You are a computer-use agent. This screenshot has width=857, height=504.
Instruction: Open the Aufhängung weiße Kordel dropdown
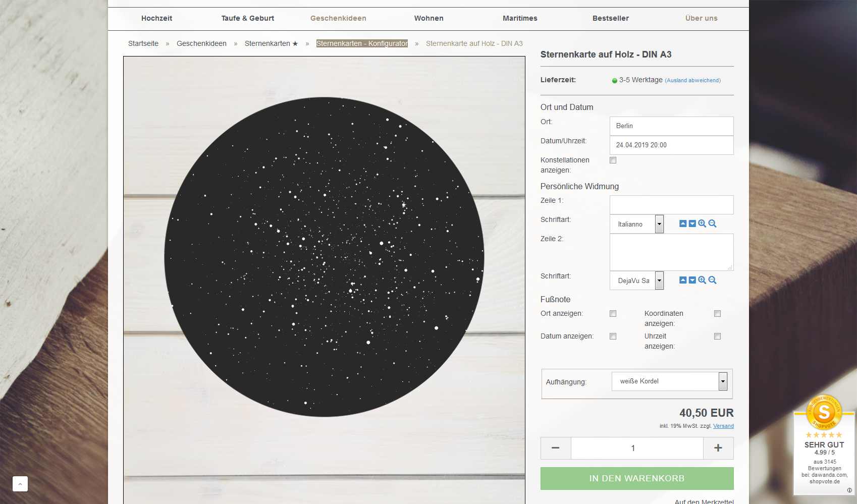tap(670, 381)
